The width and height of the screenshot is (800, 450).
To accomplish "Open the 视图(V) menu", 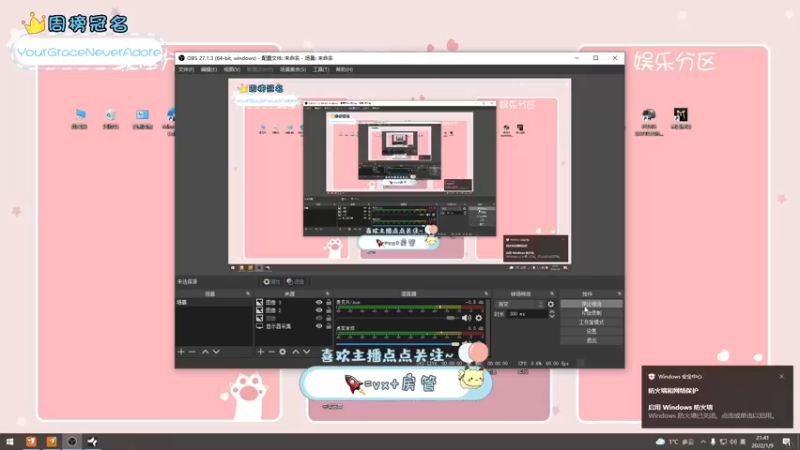I will pyautogui.click(x=231, y=69).
